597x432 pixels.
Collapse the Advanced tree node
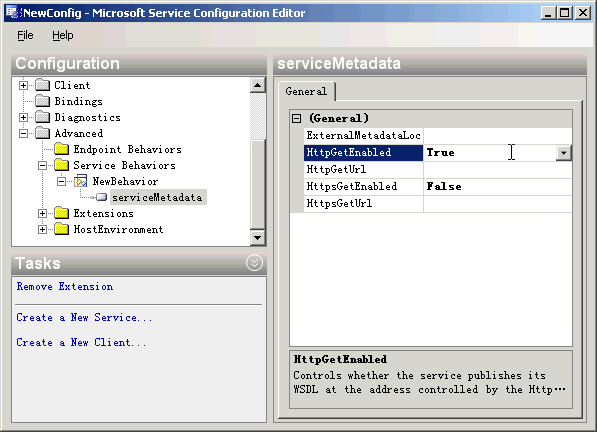(24, 133)
